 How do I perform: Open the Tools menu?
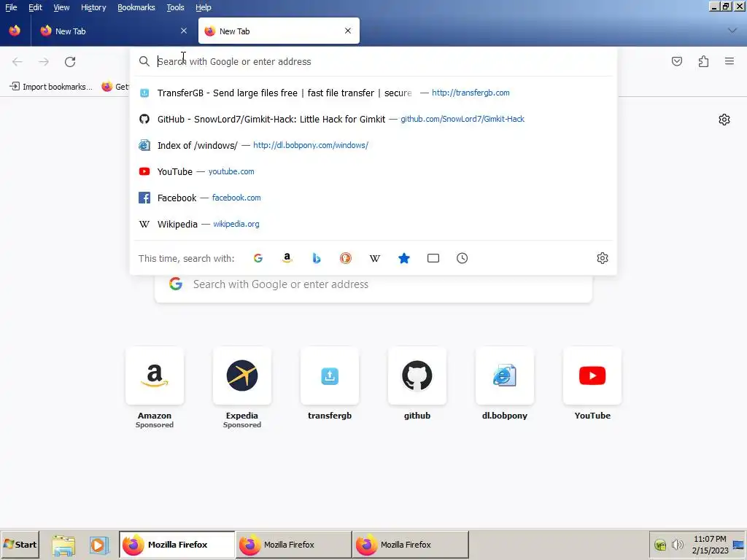point(175,7)
